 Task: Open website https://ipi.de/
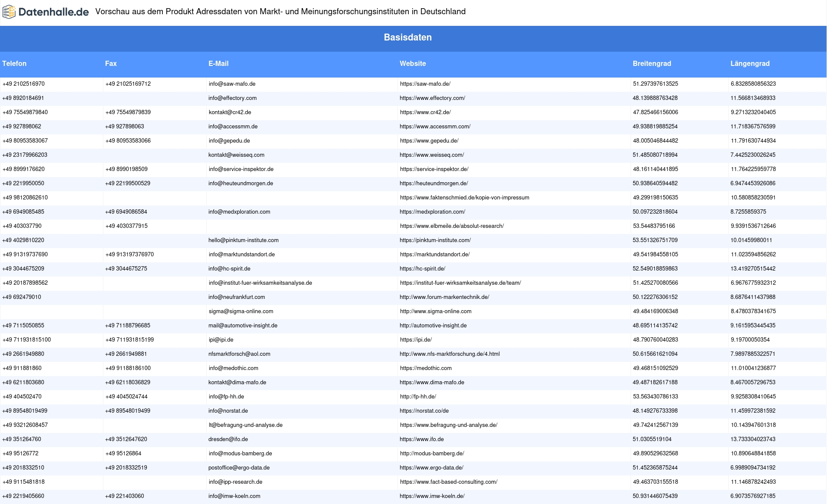tap(416, 340)
